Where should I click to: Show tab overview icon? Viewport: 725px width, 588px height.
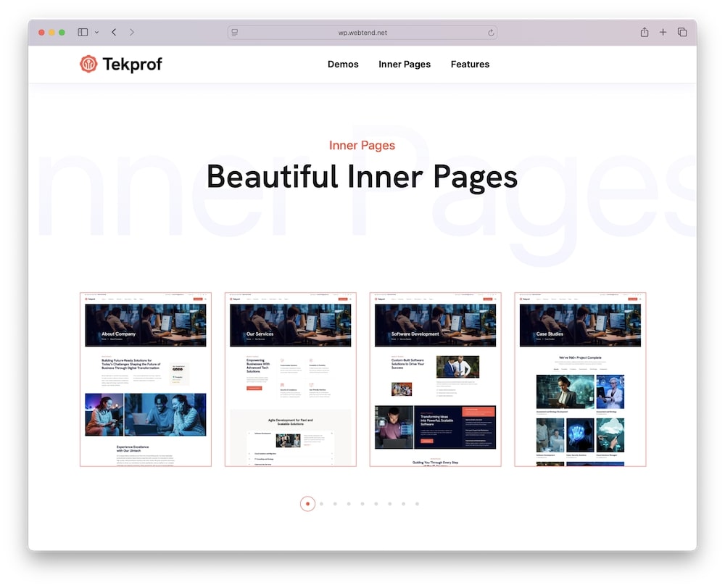coord(682,32)
